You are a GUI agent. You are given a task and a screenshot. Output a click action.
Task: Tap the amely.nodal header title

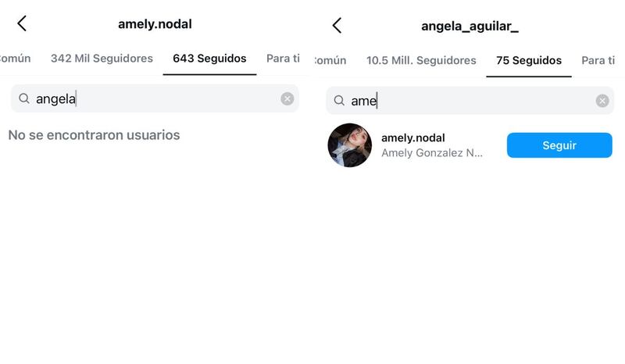pyautogui.click(x=155, y=24)
